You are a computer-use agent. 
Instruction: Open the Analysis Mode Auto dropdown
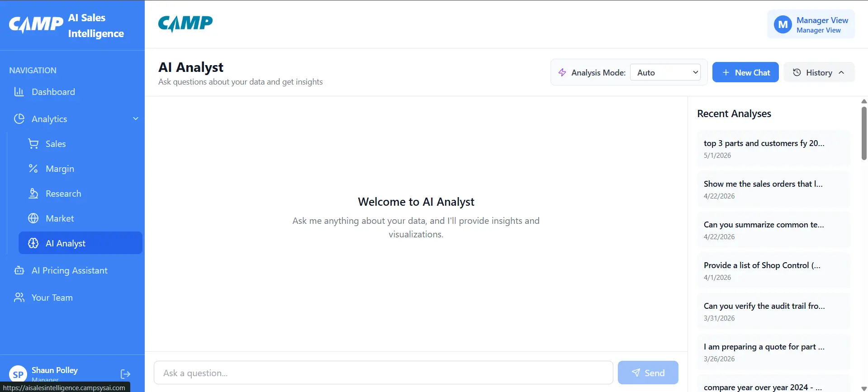(665, 72)
